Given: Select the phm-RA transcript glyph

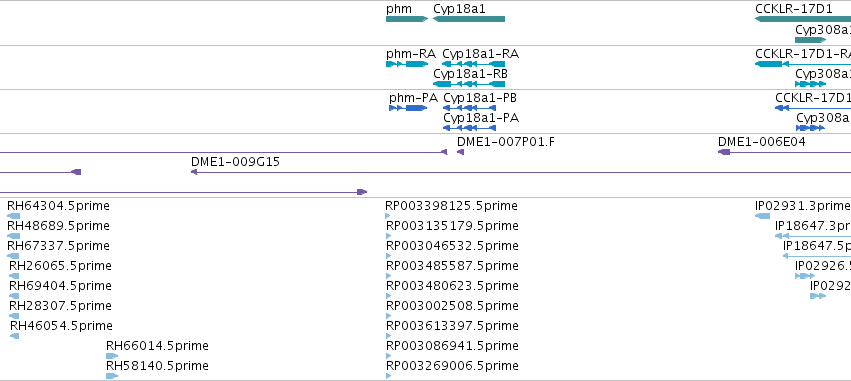Looking at the screenshot, I should [407, 64].
